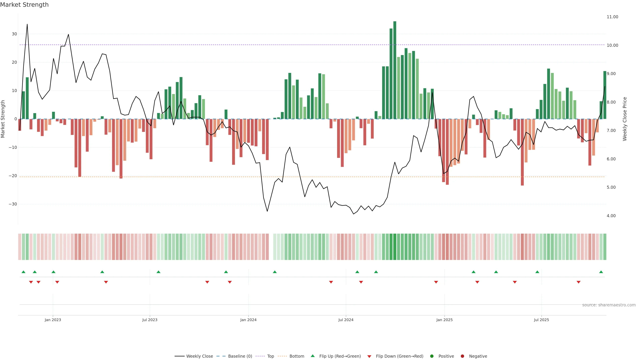Click the darkest green heatmap strip cell
The image size is (644, 362).
pyautogui.click(x=395, y=247)
